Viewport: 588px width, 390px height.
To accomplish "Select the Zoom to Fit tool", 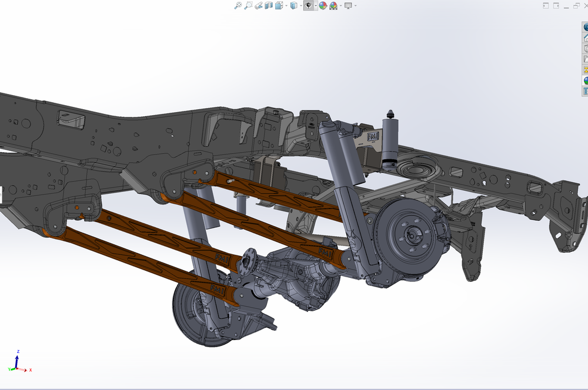I will (237, 6).
